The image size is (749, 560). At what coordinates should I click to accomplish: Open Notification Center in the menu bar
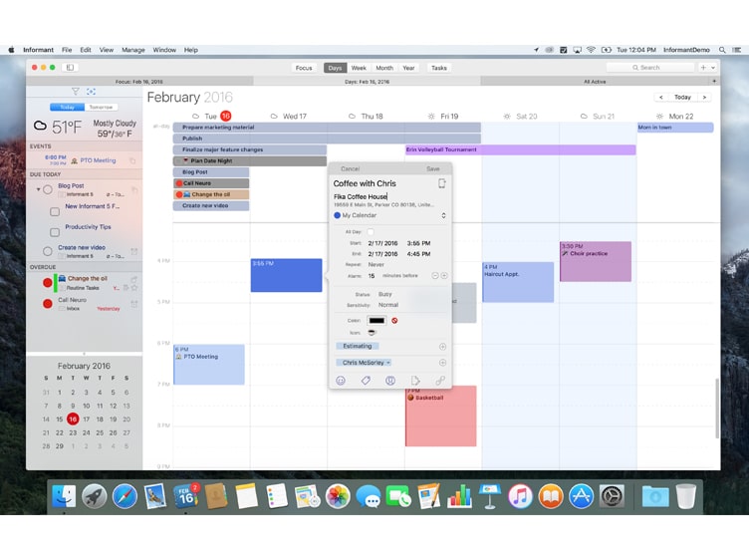click(737, 50)
